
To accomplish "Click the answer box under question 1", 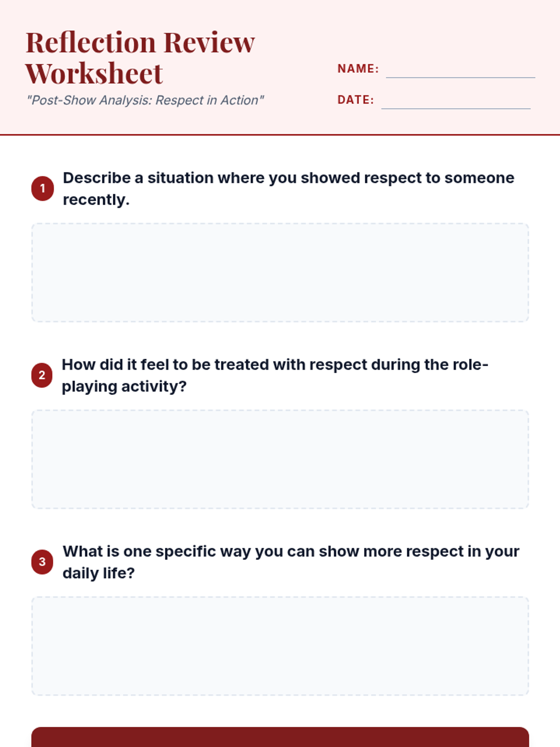I will (x=280, y=273).
